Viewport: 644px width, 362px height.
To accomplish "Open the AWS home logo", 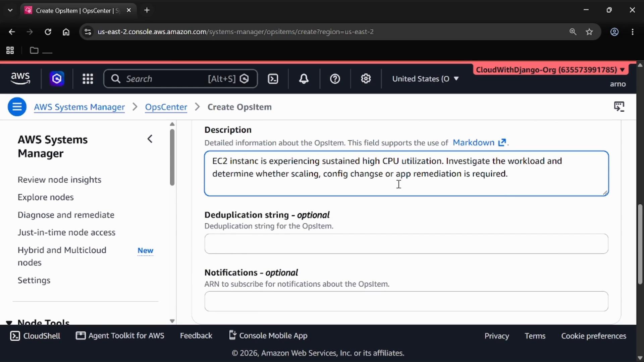I will pos(20,78).
